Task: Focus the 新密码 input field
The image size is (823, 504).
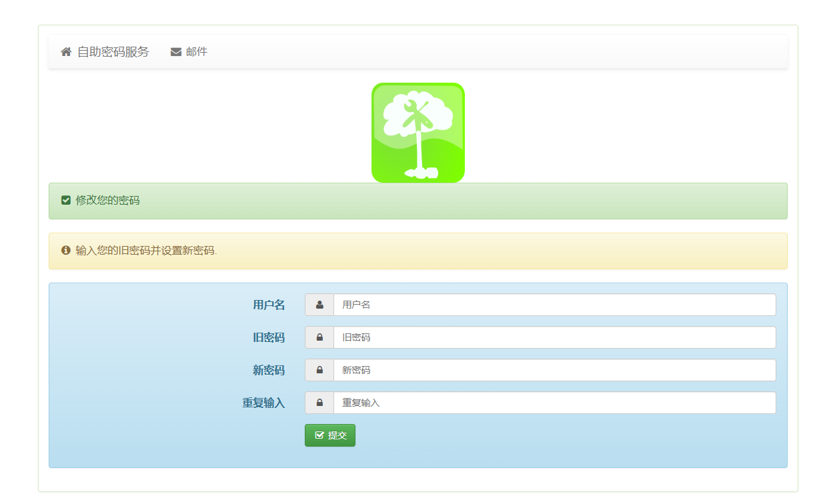Action: coord(555,370)
